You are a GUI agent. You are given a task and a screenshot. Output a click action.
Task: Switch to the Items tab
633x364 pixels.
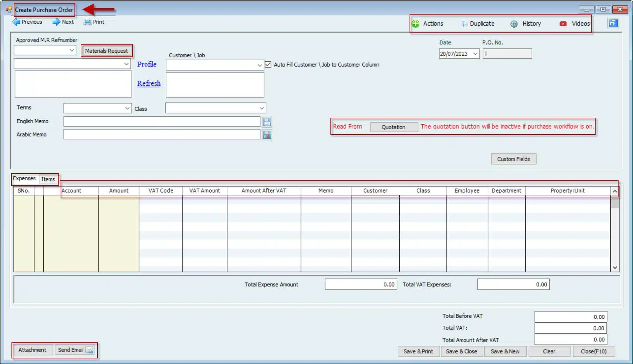(48, 179)
